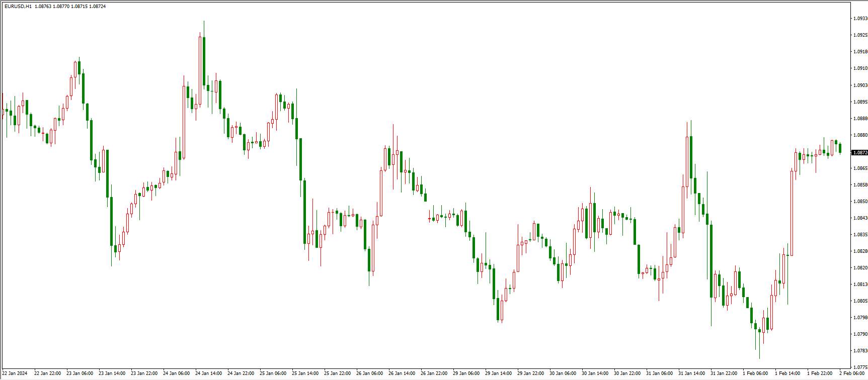
Task: Click the 1 Feb 06:00 time label
Action: (x=755, y=373)
